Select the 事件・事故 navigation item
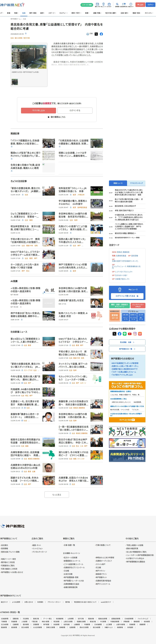This screenshot has height=644, width=156. coord(33,13)
